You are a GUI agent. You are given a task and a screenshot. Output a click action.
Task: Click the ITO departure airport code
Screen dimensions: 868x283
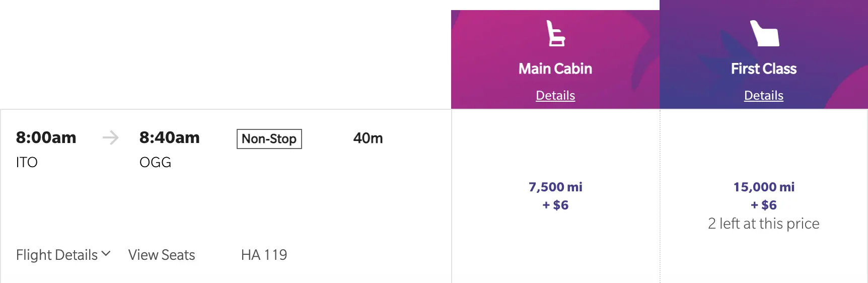[27, 162]
